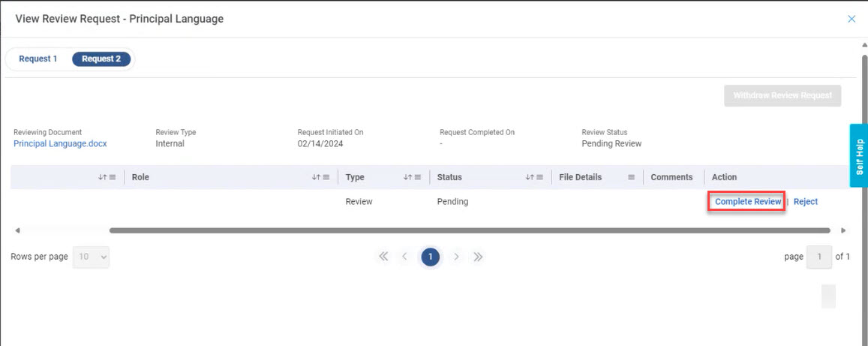Click the Complete Review link
The image size is (868, 346).
point(748,201)
